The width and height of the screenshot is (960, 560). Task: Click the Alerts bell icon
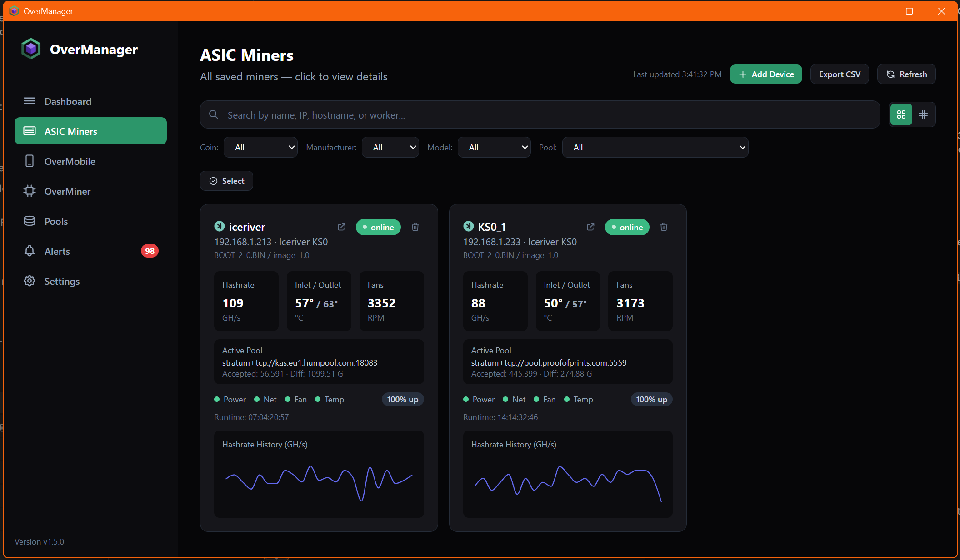(x=30, y=251)
